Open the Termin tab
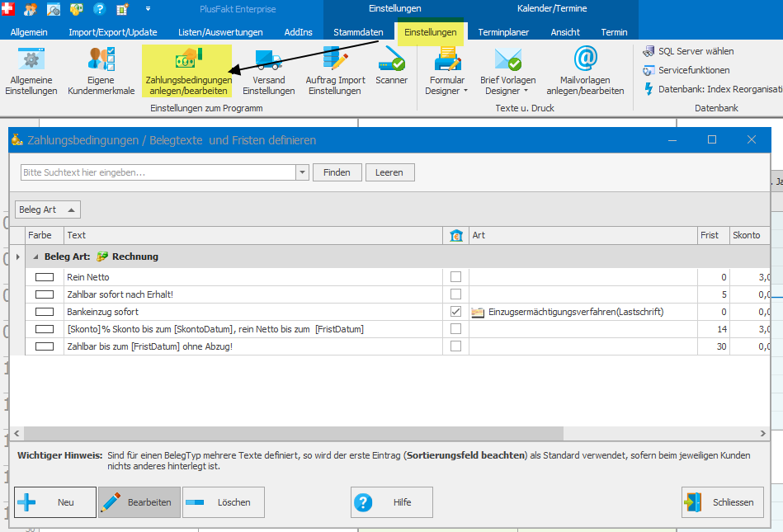The width and height of the screenshot is (783, 532). click(x=614, y=32)
